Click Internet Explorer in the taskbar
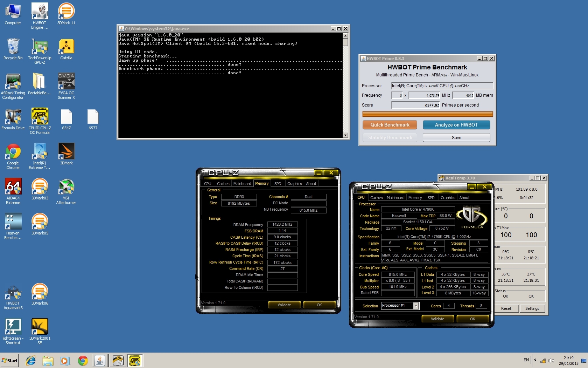 31,360
